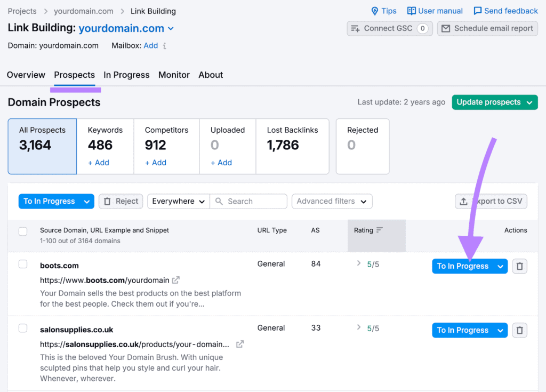The width and height of the screenshot is (546, 392).
Task: Click the Update prospects button
Action: point(494,102)
